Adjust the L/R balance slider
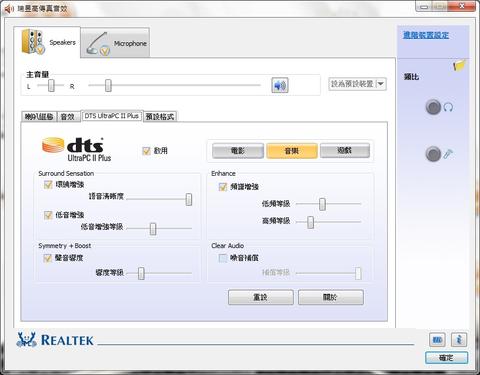 click(51, 86)
